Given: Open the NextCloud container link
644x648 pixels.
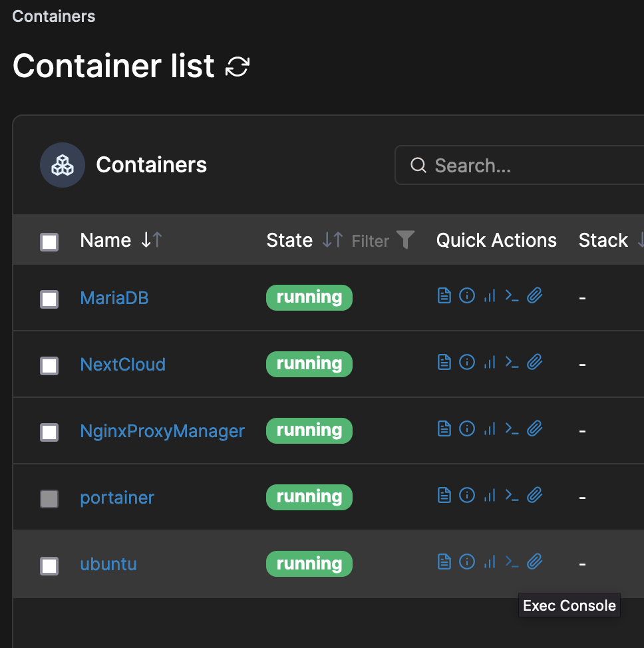Looking at the screenshot, I should tap(123, 365).
